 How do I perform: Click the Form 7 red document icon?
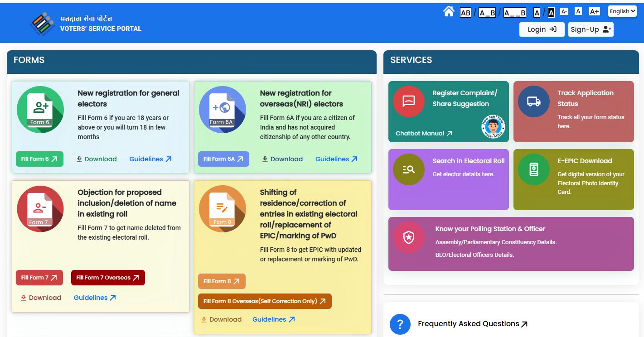[x=40, y=209]
